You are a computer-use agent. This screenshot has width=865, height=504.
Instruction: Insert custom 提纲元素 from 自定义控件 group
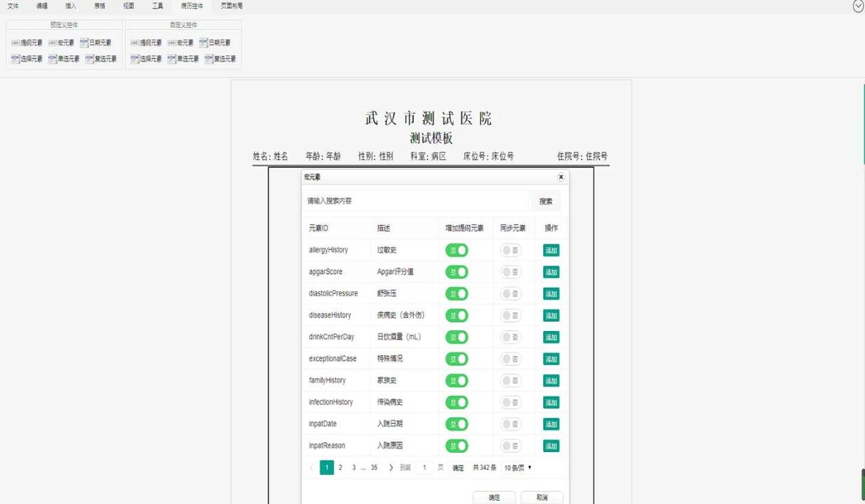(146, 43)
